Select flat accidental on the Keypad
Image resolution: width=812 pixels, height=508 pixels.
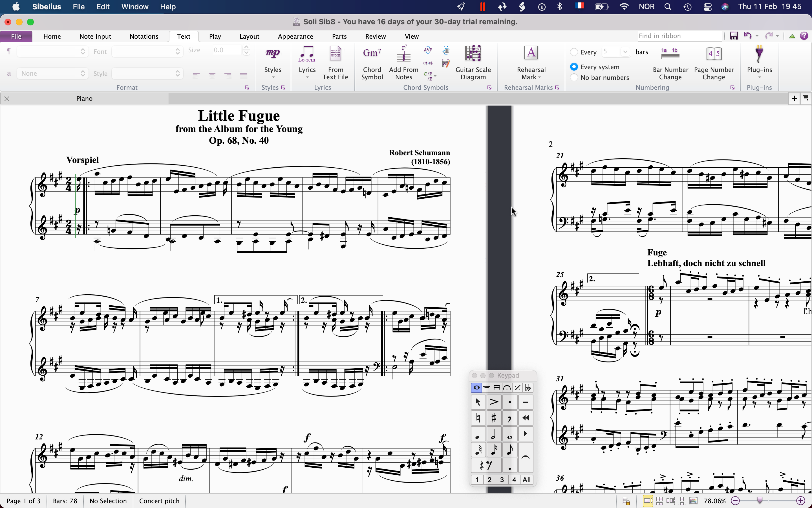pyautogui.click(x=509, y=418)
